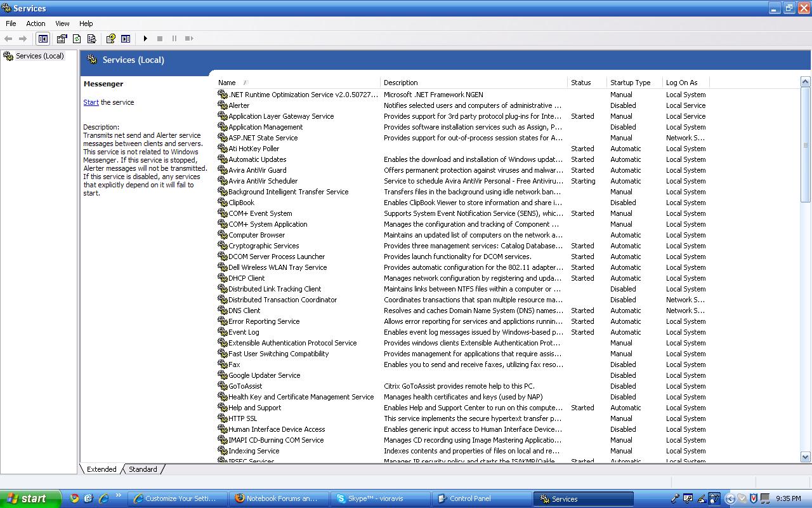
Task: Launch Internet Explorer from Quick Launch
Action: click(103, 498)
